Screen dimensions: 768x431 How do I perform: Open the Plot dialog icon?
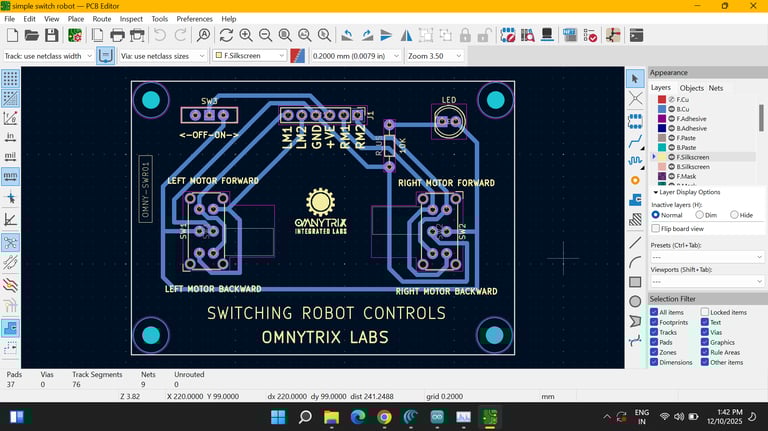click(x=137, y=35)
